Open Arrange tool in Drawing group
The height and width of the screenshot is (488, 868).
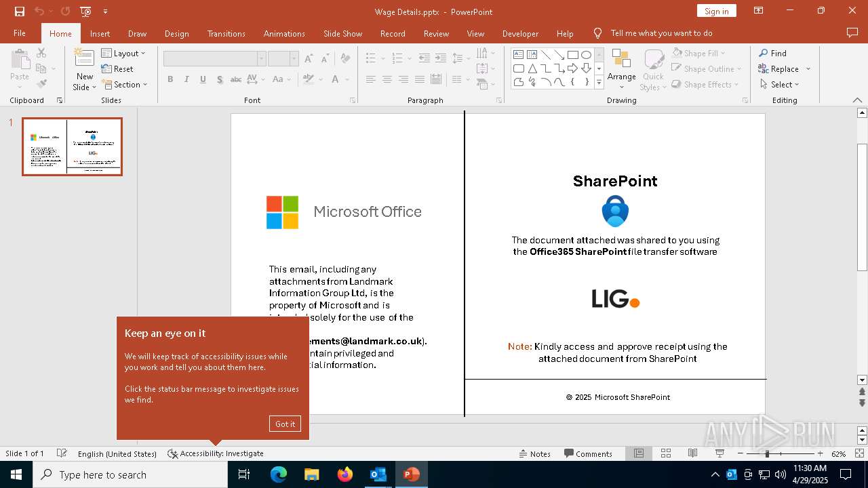621,69
